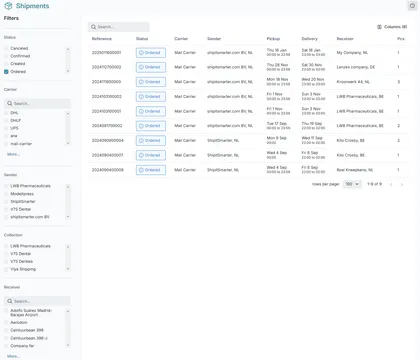Tick the UPS carrier checkbox
The height and width of the screenshot is (360, 420).
coord(6,128)
